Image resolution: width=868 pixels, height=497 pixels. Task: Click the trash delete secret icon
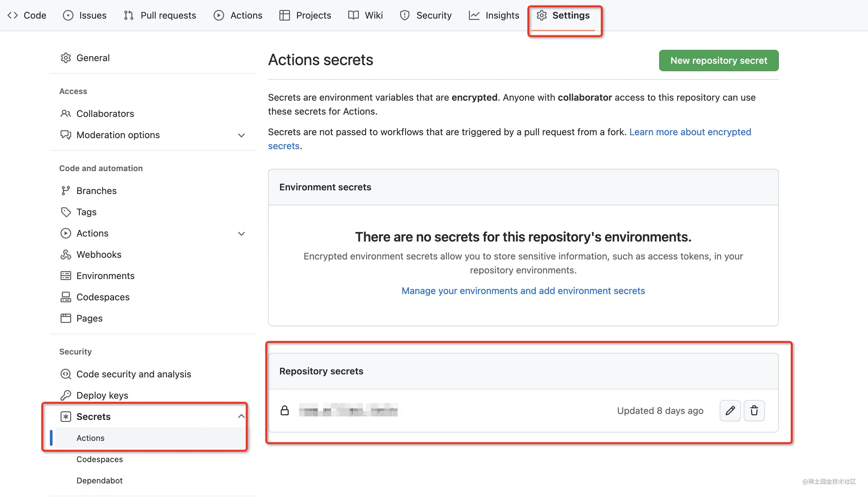pos(754,410)
